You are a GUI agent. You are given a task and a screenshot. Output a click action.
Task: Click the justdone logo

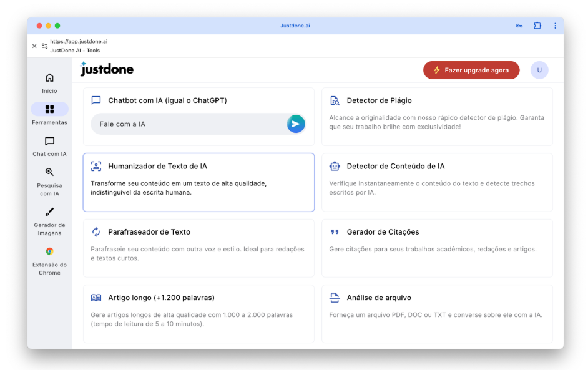(107, 69)
